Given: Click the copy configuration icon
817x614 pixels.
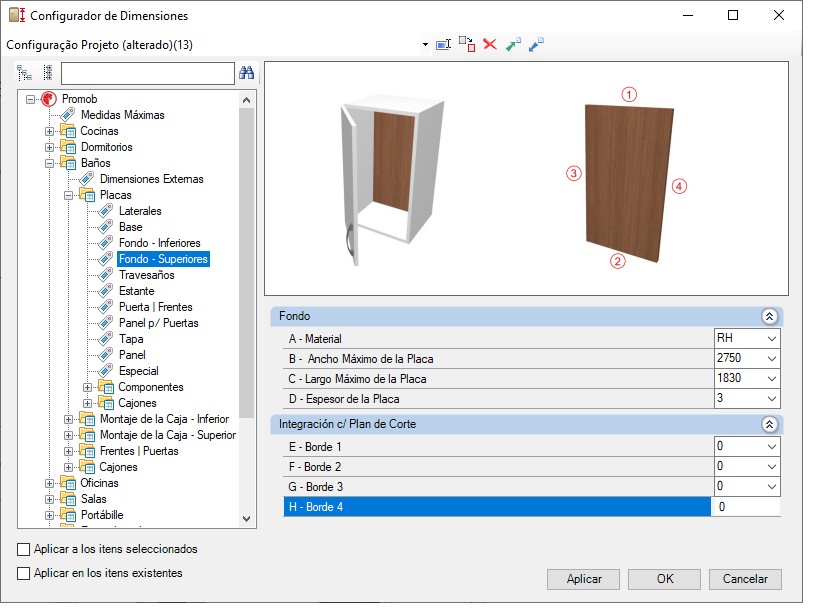Looking at the screenshot, I should (467, 45).
